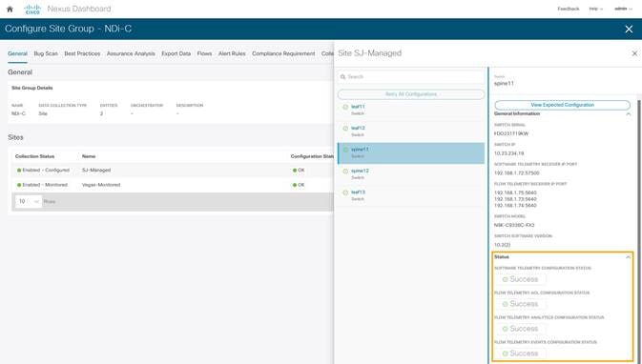Image resolution: width=642 pixels, height=364 pixels.
Task: Click receiver address 192.168.1.72:57500
Action: click(x=517, y=173)
